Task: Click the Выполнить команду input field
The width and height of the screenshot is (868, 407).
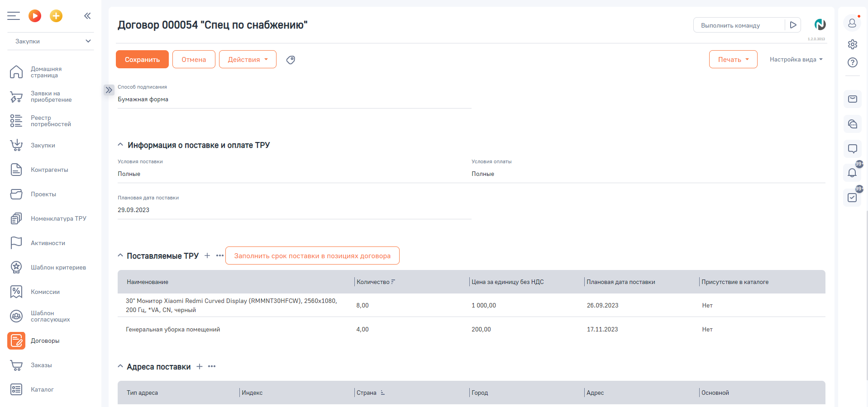Action: (739, 25)
